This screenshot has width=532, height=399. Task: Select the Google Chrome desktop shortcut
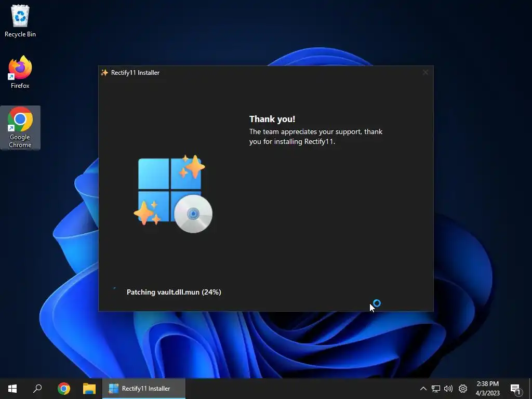click(20, 128)
